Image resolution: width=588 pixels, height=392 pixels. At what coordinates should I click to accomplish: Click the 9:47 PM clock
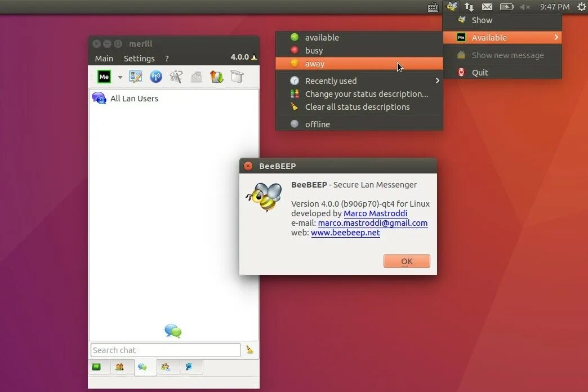(x=555, y=7)
